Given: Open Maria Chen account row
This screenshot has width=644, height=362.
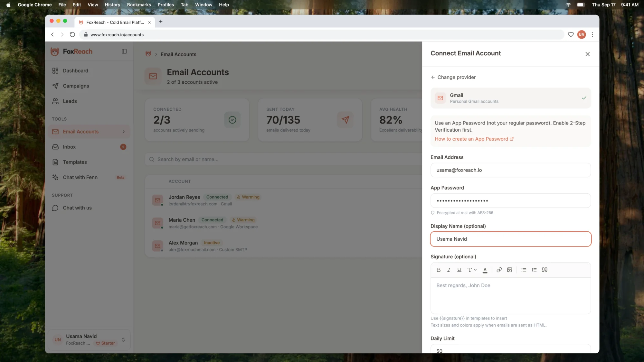Looking at the screenshot, I should point(283,223).
